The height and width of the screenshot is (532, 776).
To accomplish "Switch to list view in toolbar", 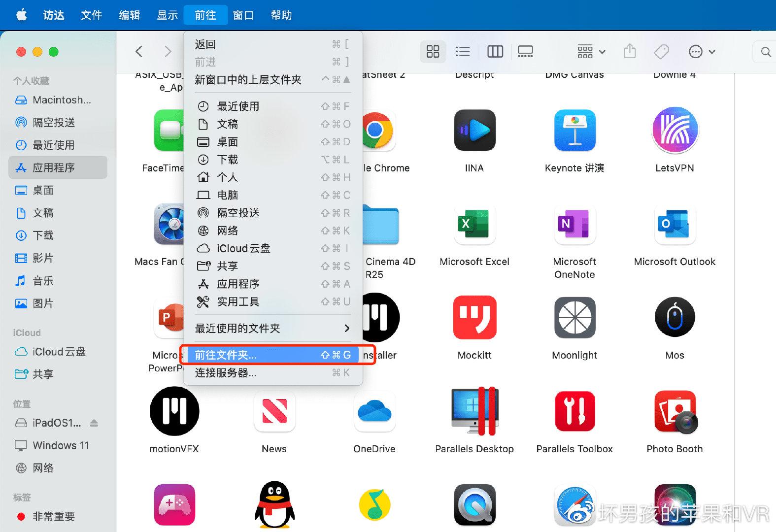I will pos(463,52).
